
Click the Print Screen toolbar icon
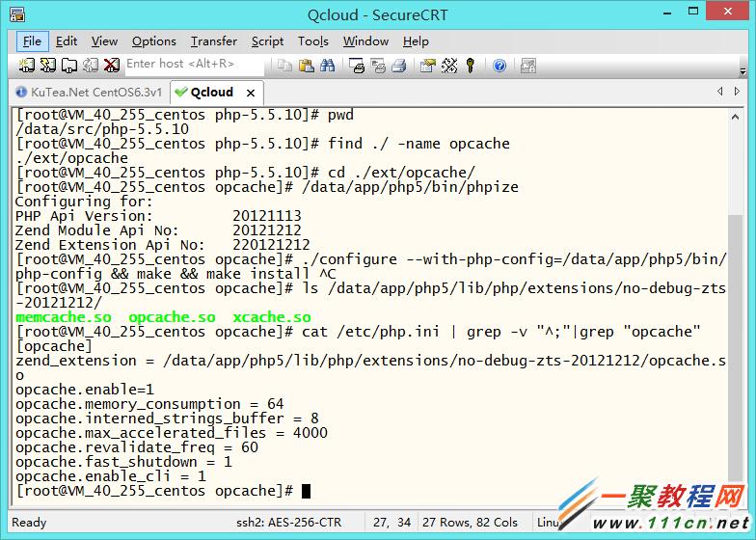pyautogui.click(x=357, y=66)
